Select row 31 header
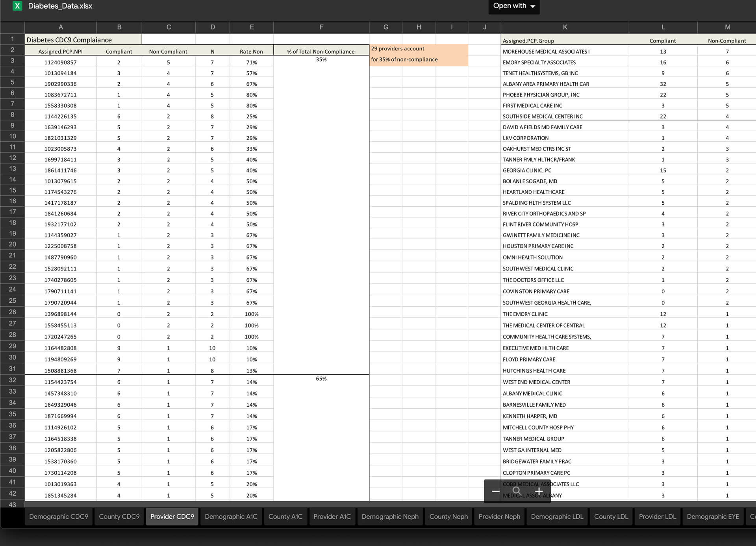The width and height of the screenshot is (756, 546). point(12,369)
